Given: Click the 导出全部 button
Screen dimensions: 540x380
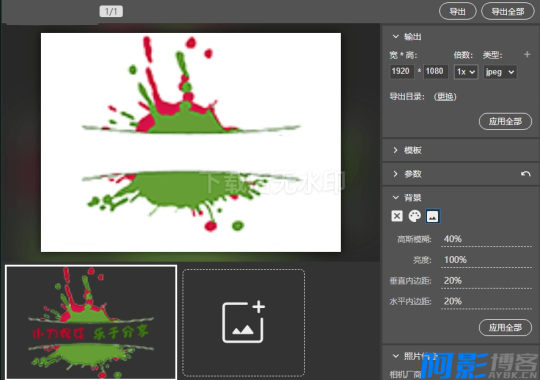Looking at the screenshot, I should pyautogui.click(x=508, y=11).
